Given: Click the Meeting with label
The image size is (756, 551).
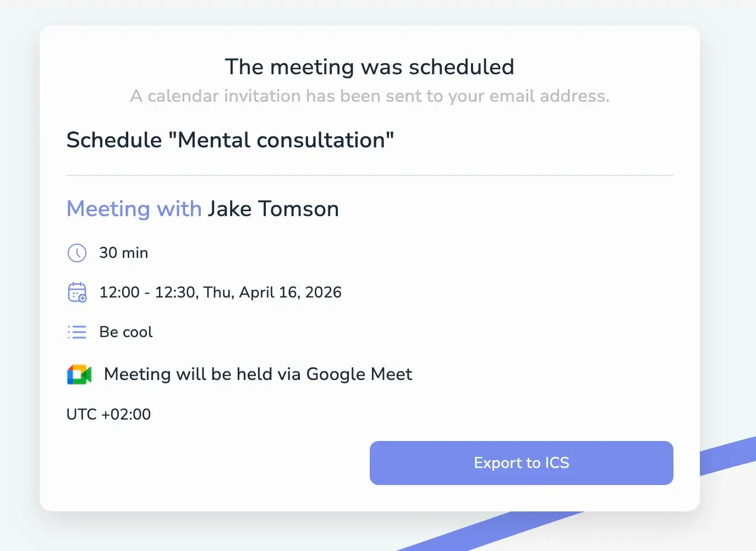Looking at the screenshot, I should (134, 209).
